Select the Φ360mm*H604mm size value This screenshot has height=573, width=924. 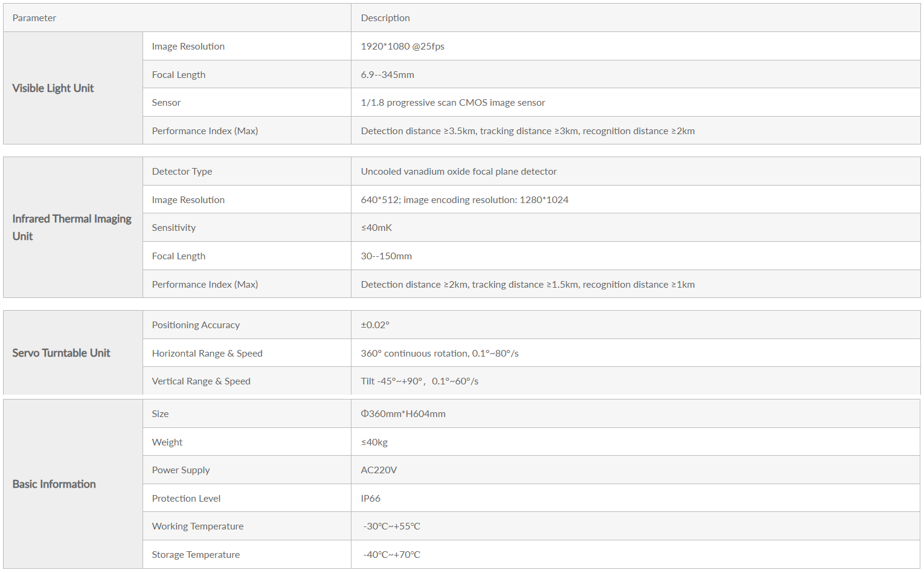pos(403,414)
